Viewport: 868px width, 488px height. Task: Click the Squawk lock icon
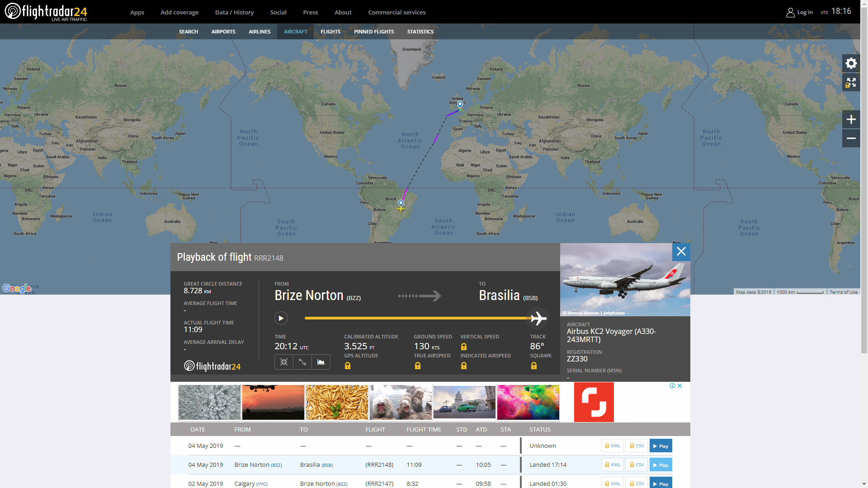[x=533, y=366]
